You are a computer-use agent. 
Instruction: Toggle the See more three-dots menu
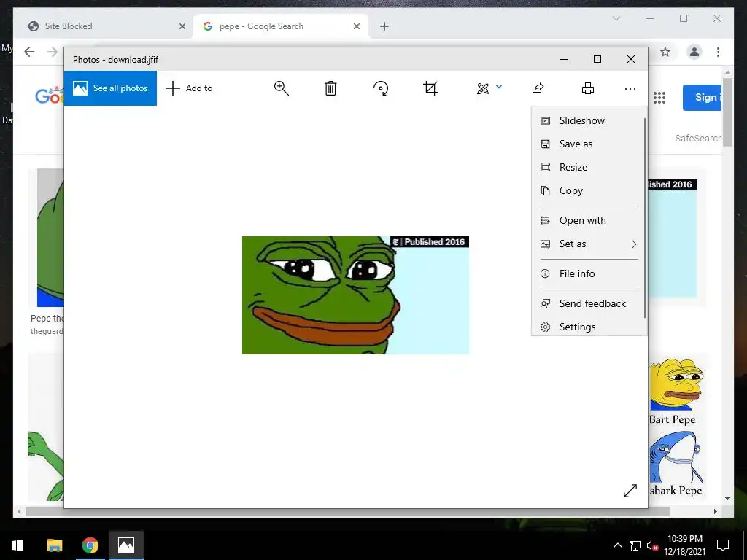[x=630, y=88]
